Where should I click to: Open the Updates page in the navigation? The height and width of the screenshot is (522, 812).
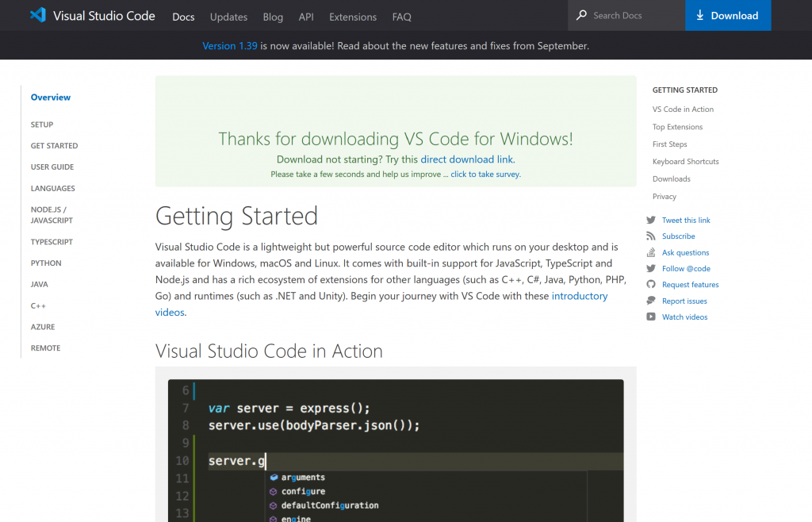tap(228, 17)
